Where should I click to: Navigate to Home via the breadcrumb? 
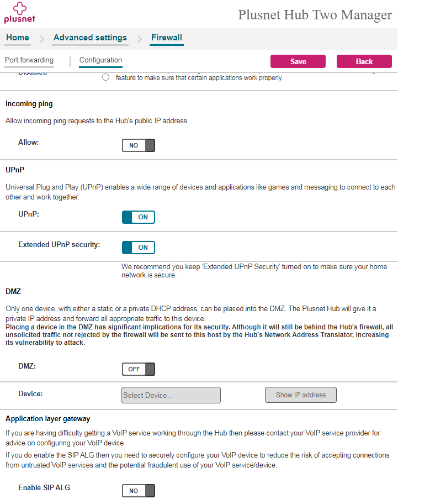[17, 38]
